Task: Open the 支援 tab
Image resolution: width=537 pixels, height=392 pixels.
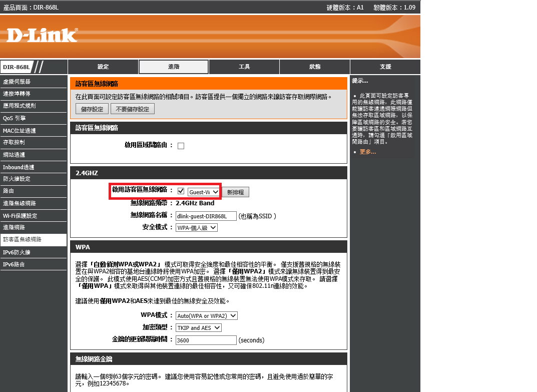Action: (x=385, y=67)
